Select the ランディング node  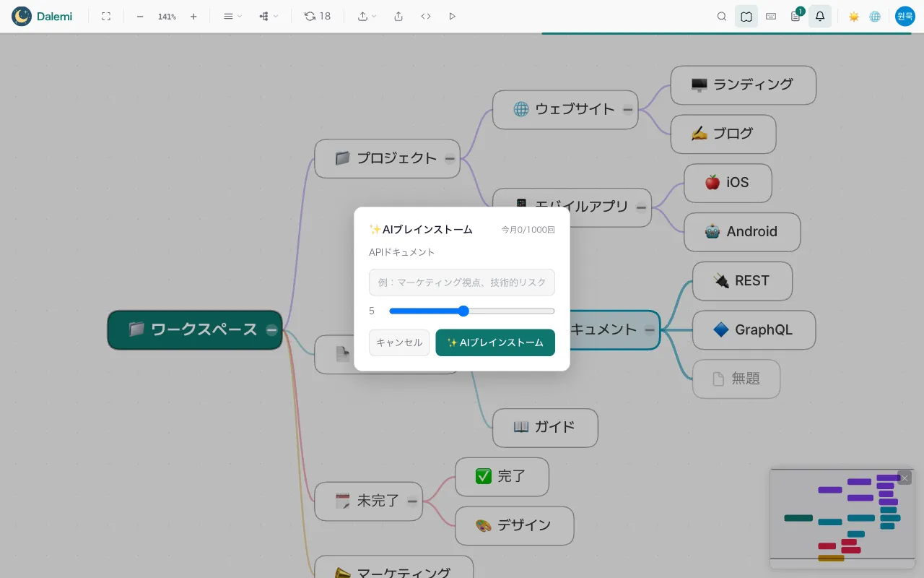[x=744, y=85]
